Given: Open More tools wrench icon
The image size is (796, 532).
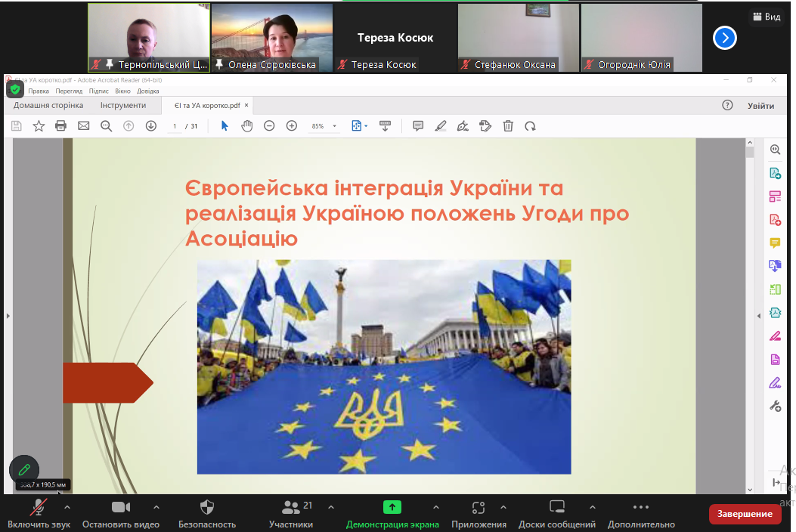Looking at the screenshot, I should coord(775,406).
